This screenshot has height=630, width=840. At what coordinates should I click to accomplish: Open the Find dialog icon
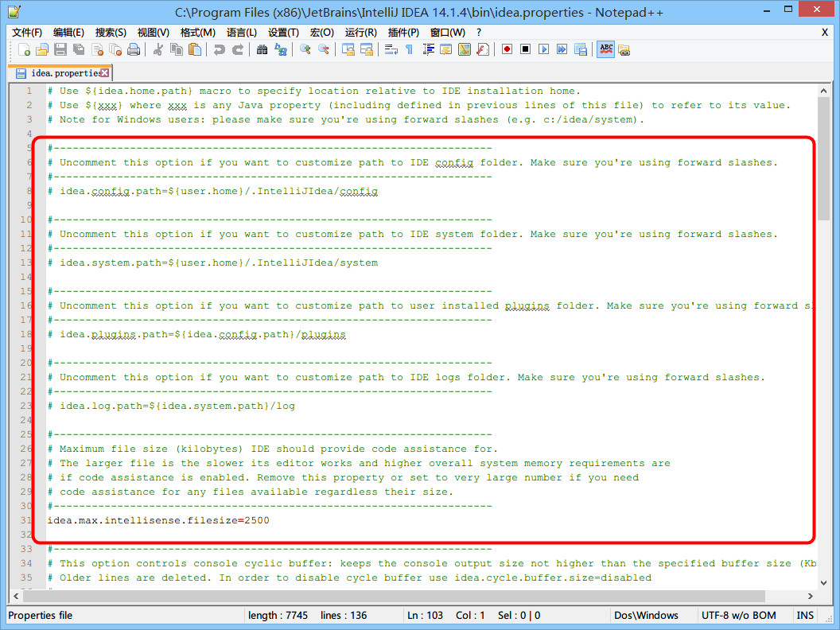pyautogui.click(x=261, y=49)
